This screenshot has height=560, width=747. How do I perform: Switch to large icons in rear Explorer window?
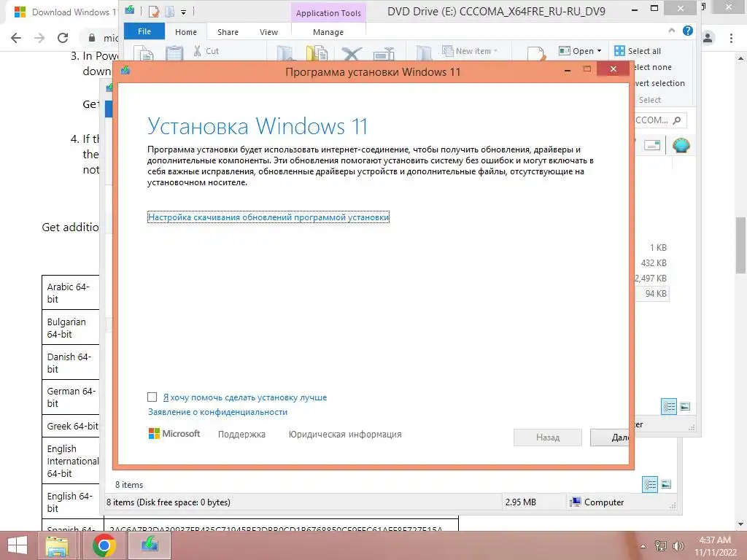click(x=666, y=485)
